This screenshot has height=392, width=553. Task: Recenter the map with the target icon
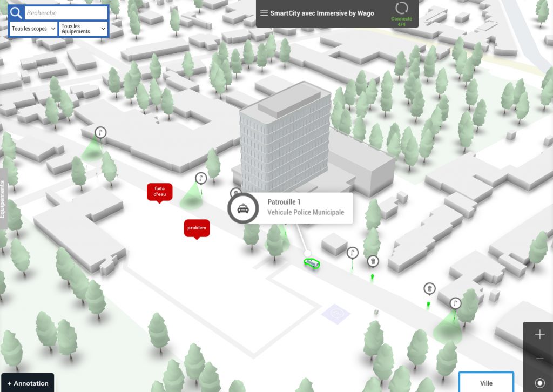point(539,382)
